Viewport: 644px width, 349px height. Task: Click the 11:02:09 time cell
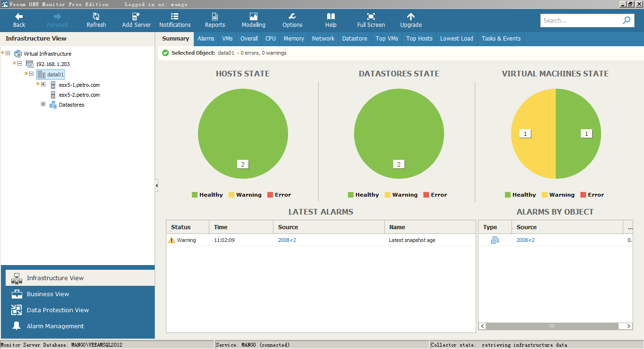click(224, 240)
